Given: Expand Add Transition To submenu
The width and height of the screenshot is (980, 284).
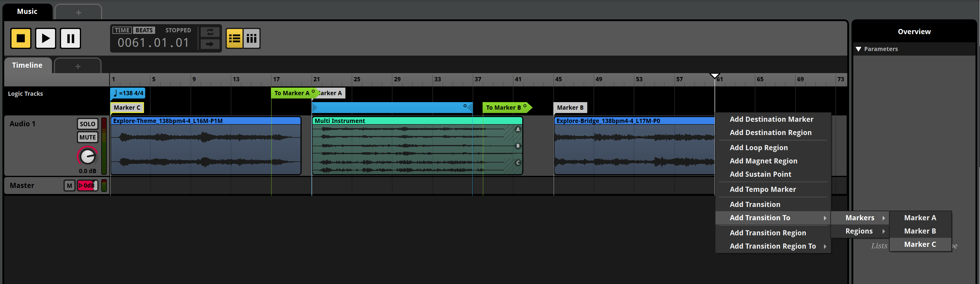Looking at the screenshot, I should [x=773, y=218].
